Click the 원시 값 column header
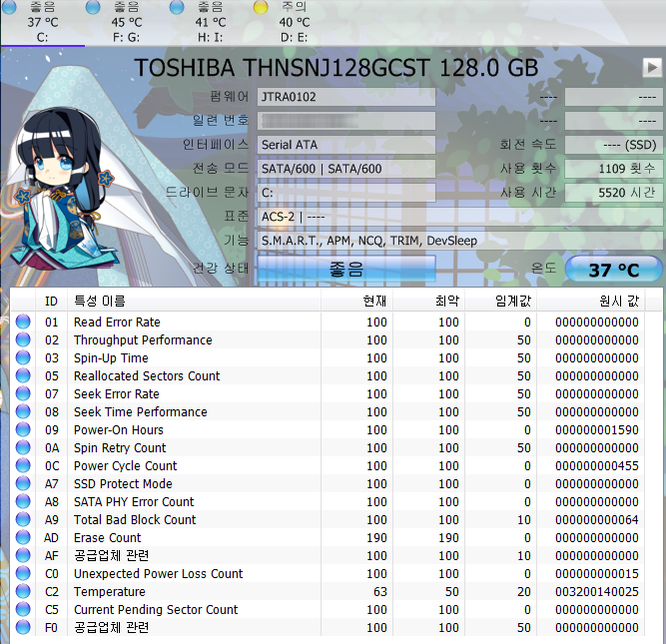Screen dimensions: 666x644 coord(591,301)
